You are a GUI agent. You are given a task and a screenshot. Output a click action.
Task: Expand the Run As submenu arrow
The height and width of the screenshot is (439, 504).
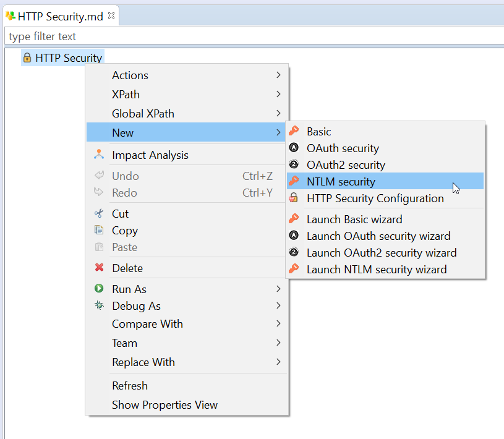pos(278,289)
